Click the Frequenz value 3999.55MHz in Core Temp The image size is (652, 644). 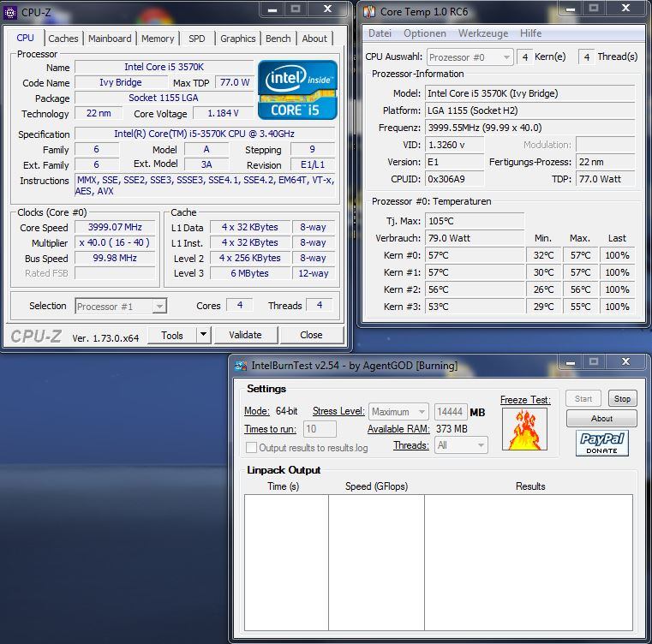tap(529, 128)
